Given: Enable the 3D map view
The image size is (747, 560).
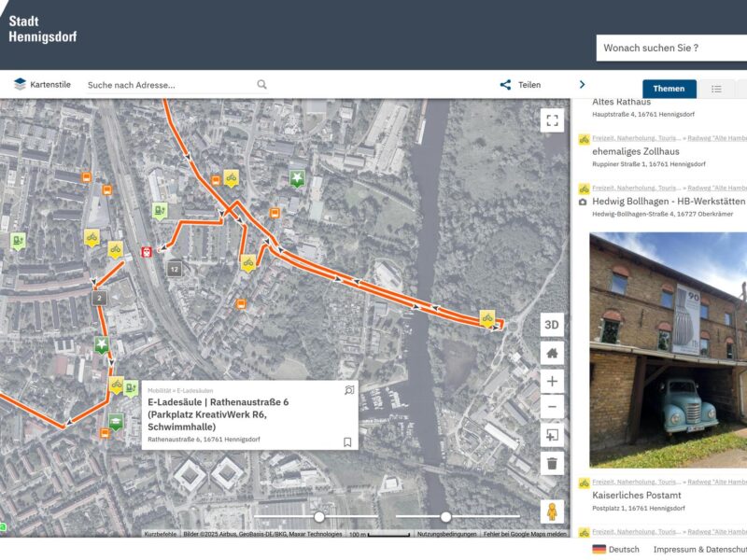Looking at the screenshot, I should [552, 325].
